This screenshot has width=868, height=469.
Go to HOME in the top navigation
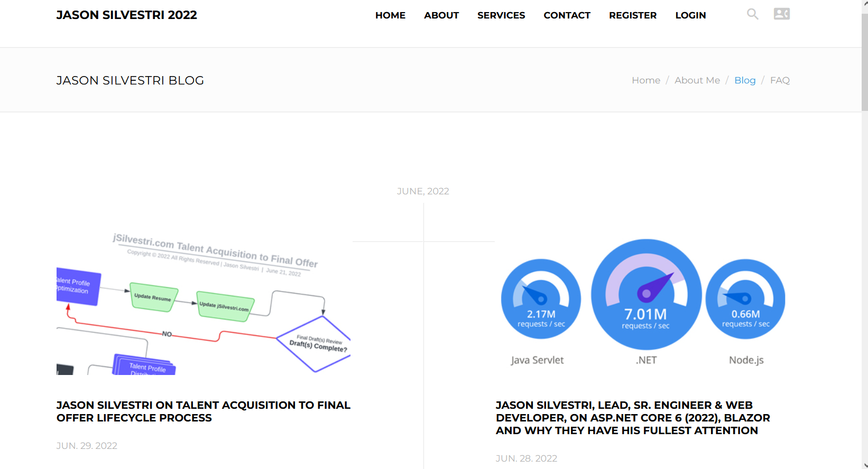click(390, 15)
